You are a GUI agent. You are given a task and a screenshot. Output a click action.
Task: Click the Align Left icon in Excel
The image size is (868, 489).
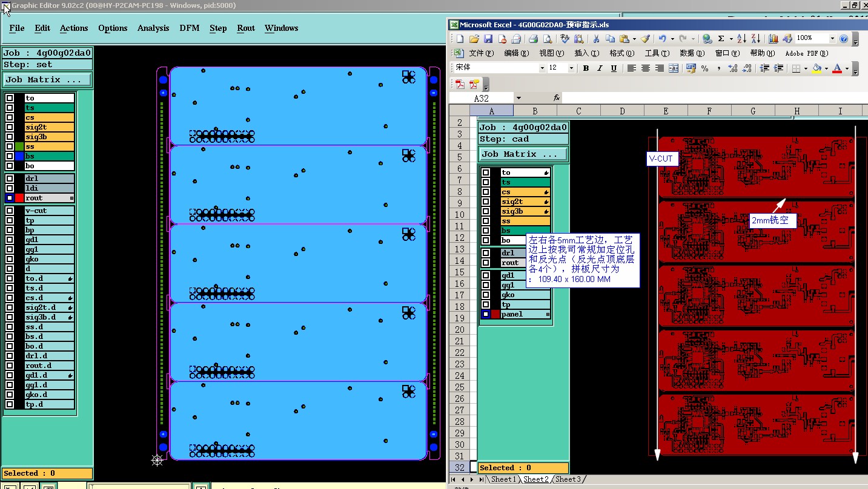tap(631, 68)
